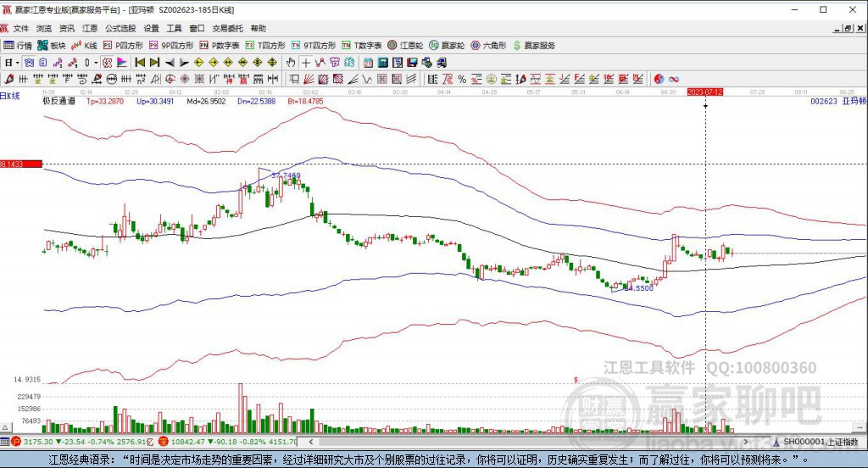The width and height of the screenshot is (868, 468).
Task: Open 赢家服务 with the dollar icon
Action: [x=534, y=46]
